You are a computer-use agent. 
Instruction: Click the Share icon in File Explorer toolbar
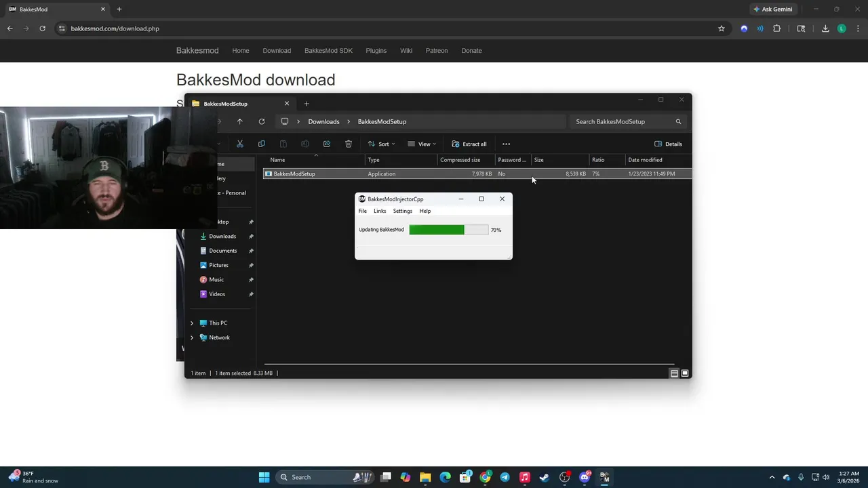tap(327, 144)
